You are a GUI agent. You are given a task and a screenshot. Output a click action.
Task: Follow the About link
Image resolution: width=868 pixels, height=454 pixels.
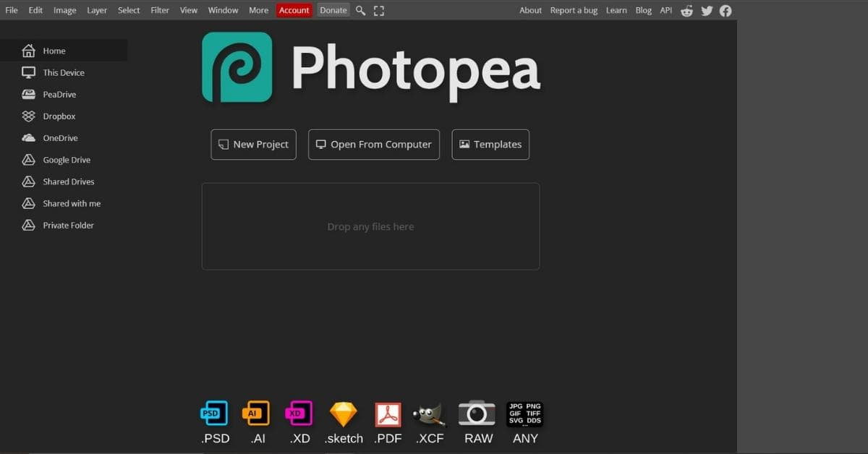click(530, 10)
